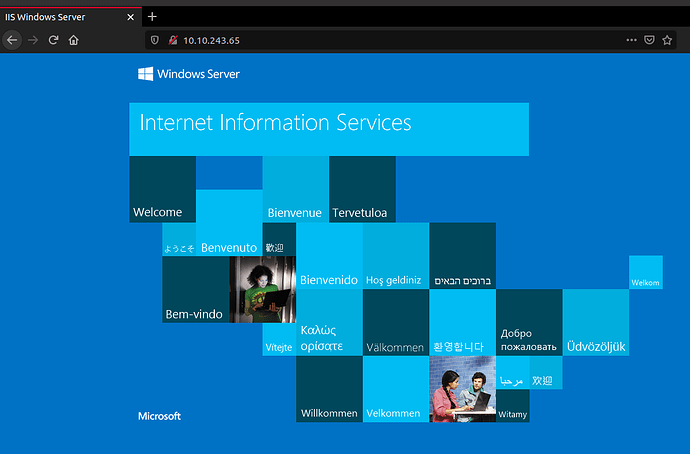Click the Vítejte tile
This screenshot has width=690, height=454.
tap(279, 339)
